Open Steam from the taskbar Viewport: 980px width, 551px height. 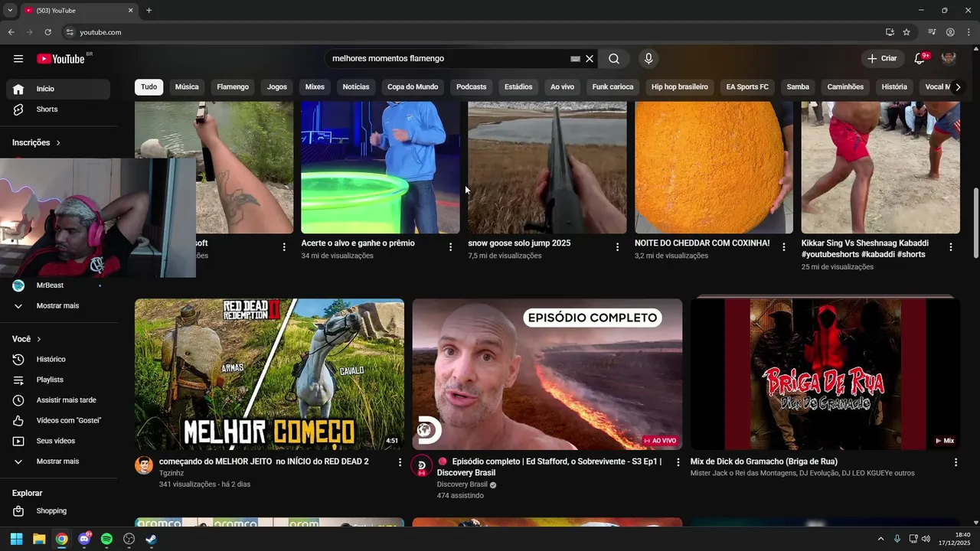[151, 539]
